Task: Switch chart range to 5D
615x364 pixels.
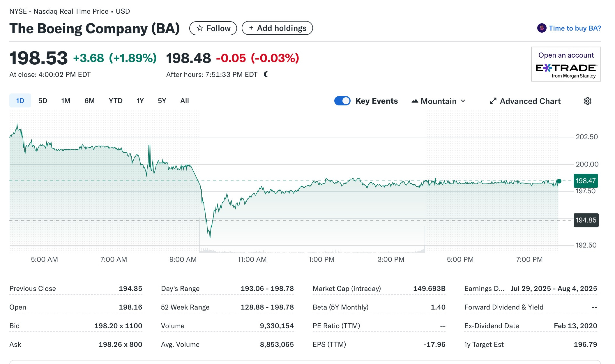Action: [x=43, y=101]
